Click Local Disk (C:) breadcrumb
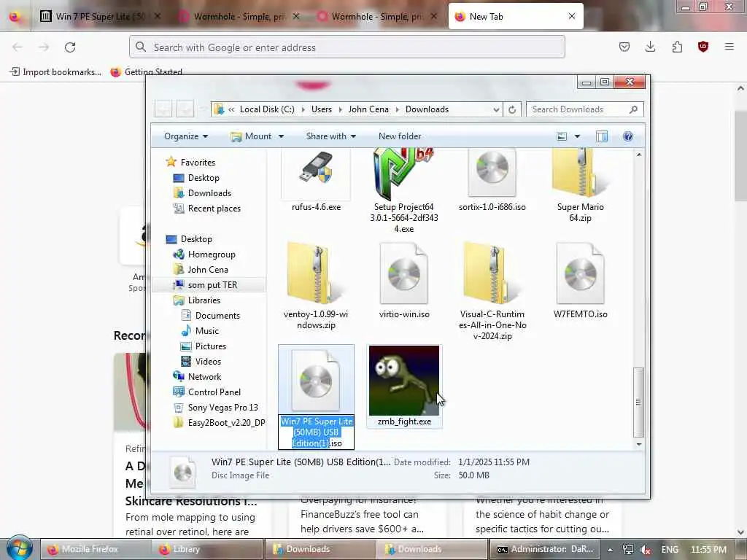This screenshot has height=560, width=747. point(267,109)
